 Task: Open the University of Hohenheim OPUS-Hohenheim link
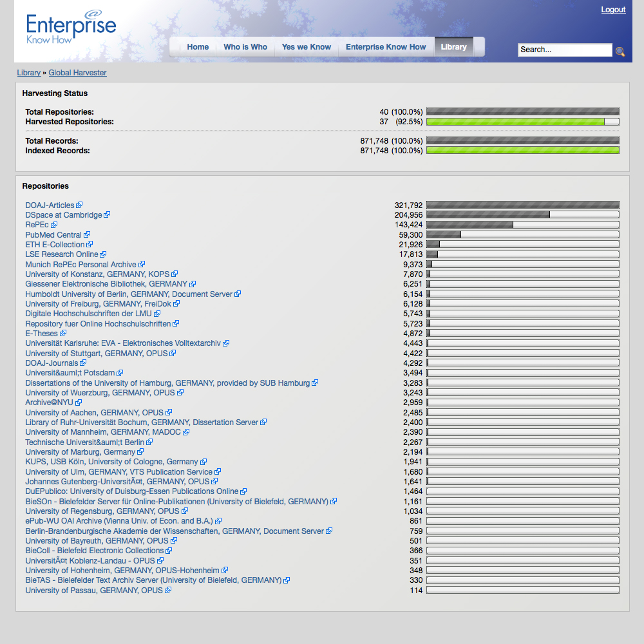point(122,571)
